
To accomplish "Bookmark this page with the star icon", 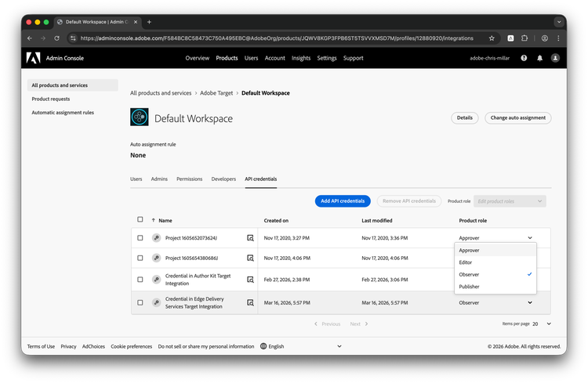I will [x=492, y=38].
